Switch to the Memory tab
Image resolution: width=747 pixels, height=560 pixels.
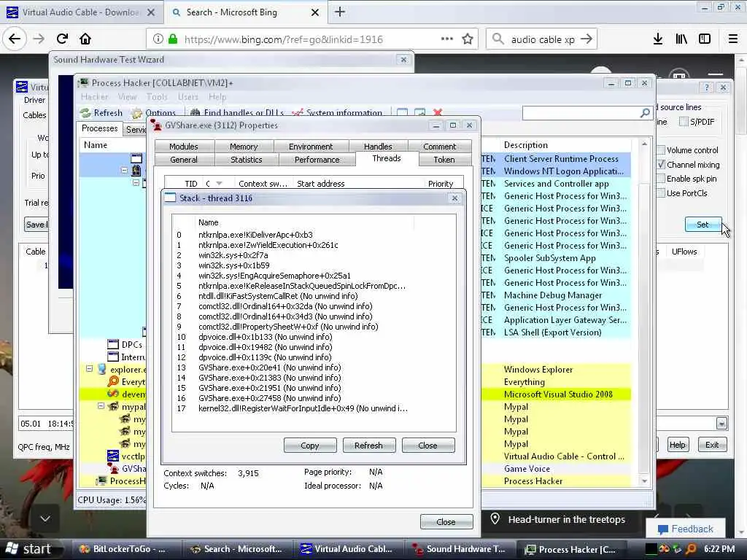click(x=244, y=146)
